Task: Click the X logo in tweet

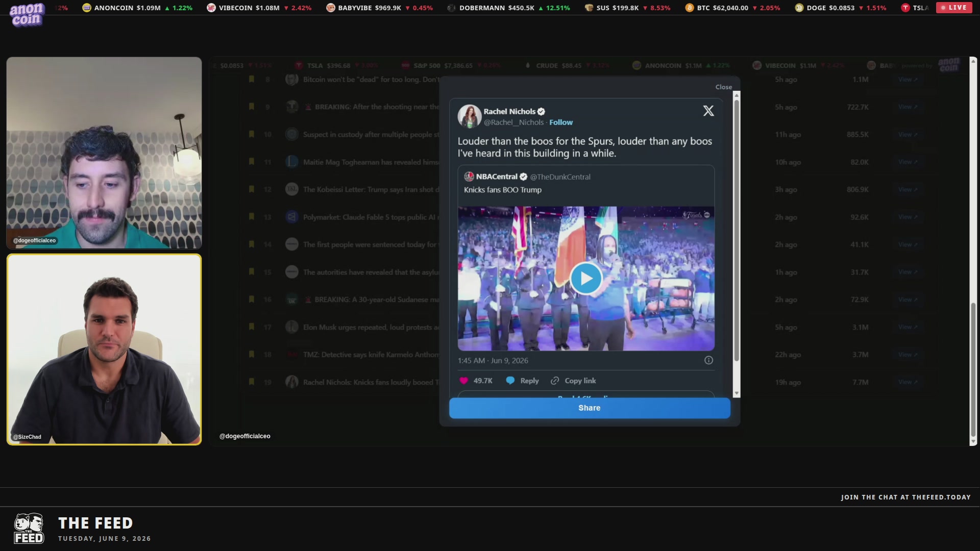Action: [708, 111]
